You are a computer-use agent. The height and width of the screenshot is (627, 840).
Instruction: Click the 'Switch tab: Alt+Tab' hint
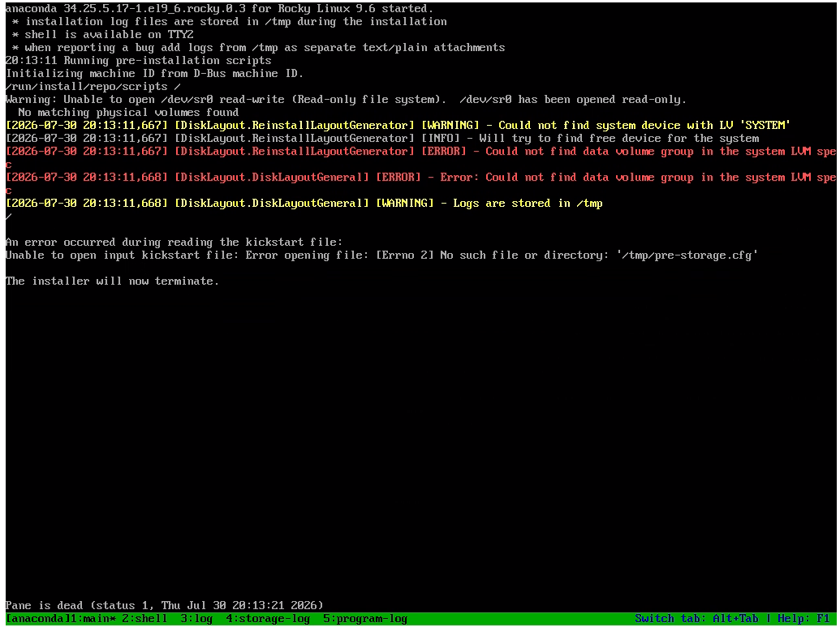click(696, 618)
